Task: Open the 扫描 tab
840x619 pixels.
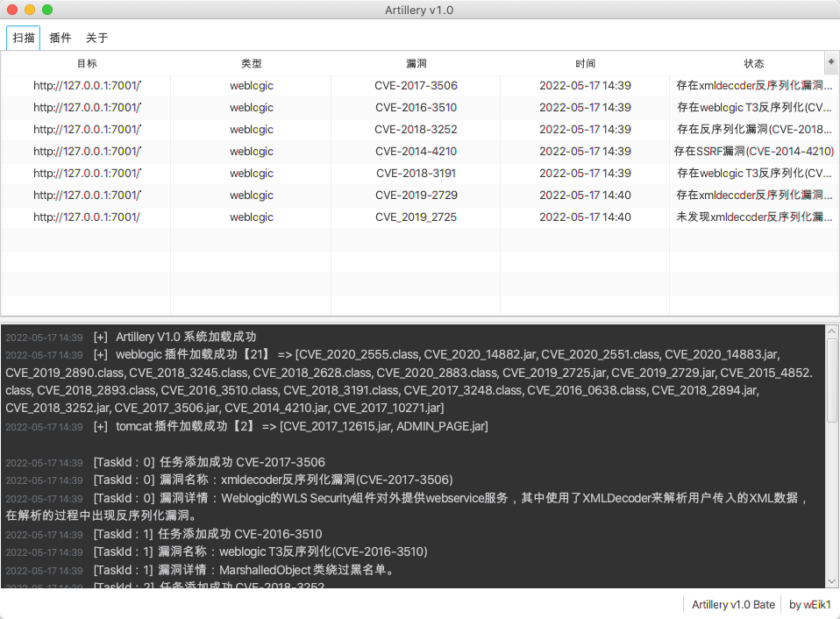Action: pos(24,38)
